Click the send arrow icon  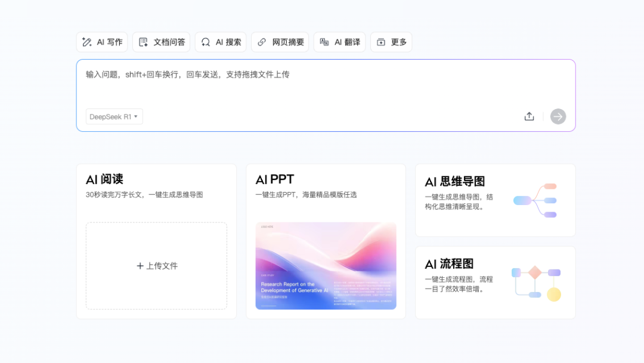558,116
